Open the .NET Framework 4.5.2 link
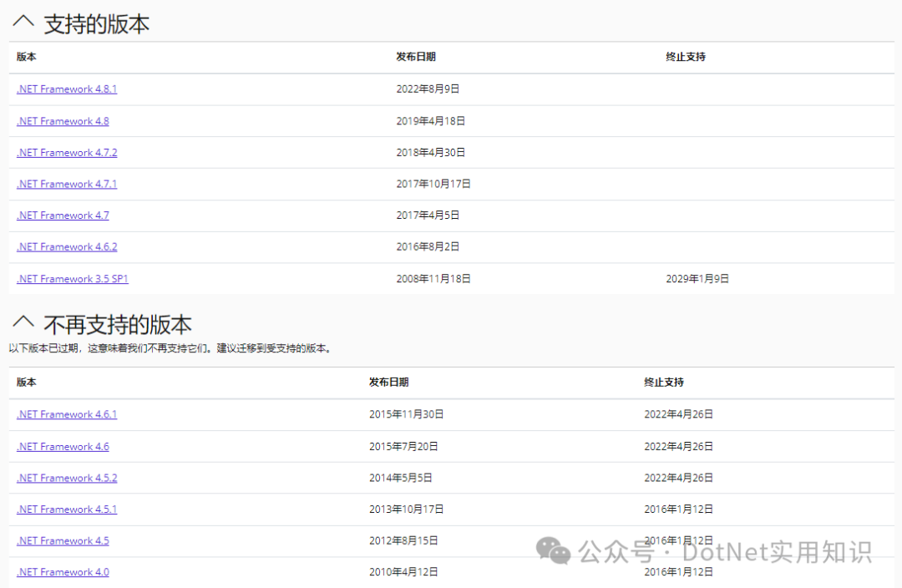 point(67,478)
